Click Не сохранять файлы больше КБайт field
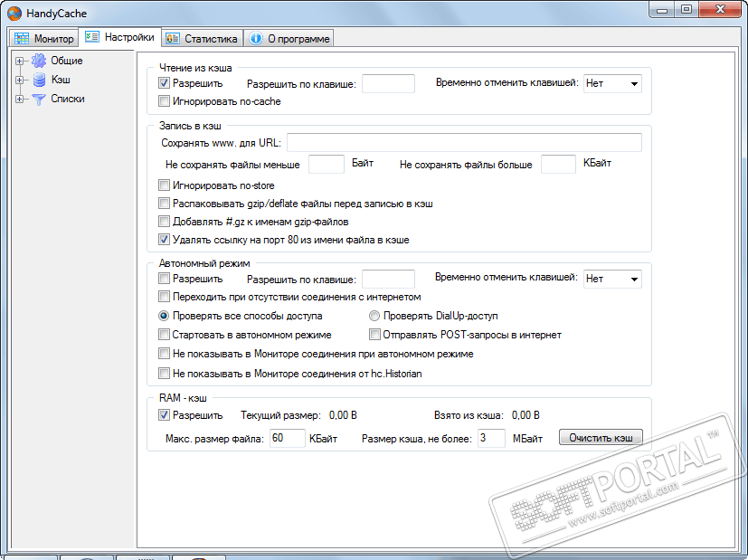 pyautogui.click(x=558, y=164)
